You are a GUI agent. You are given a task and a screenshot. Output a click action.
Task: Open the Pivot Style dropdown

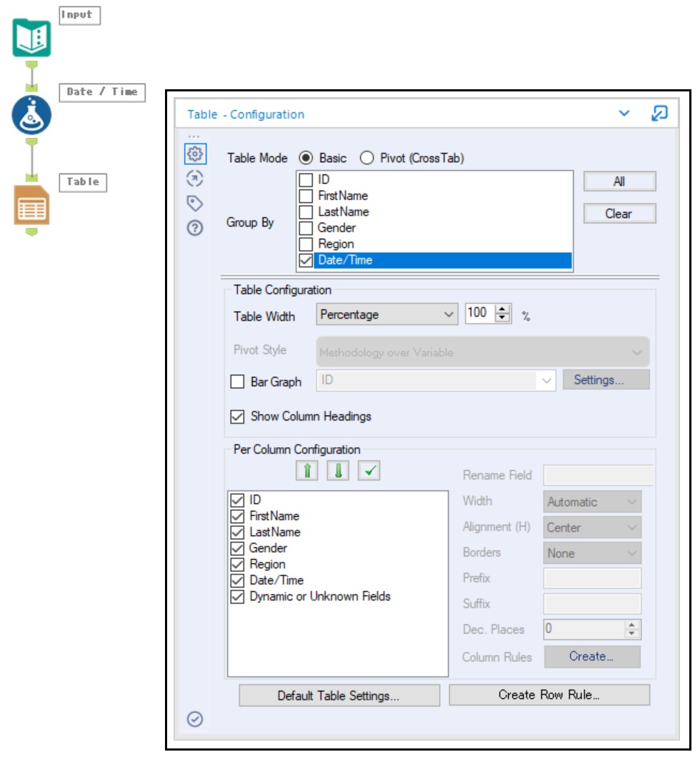click(x=483, y=352)
